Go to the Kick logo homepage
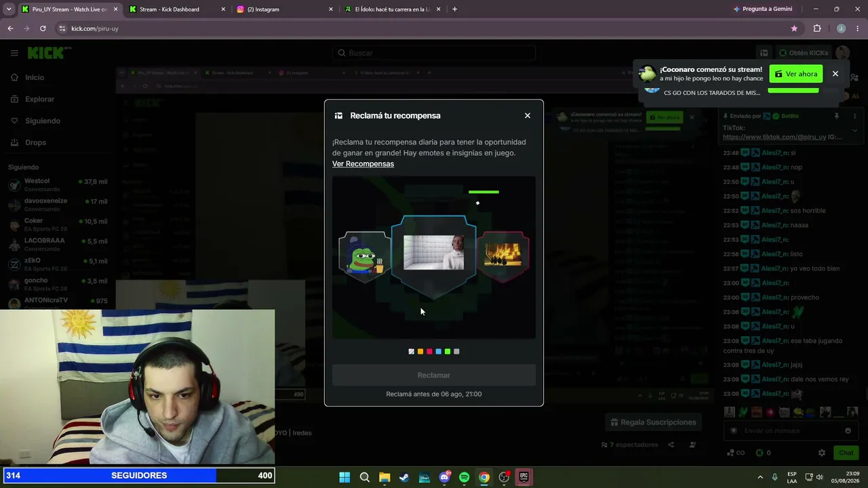This screenshot has width=868, height=488. click(49, 53)
